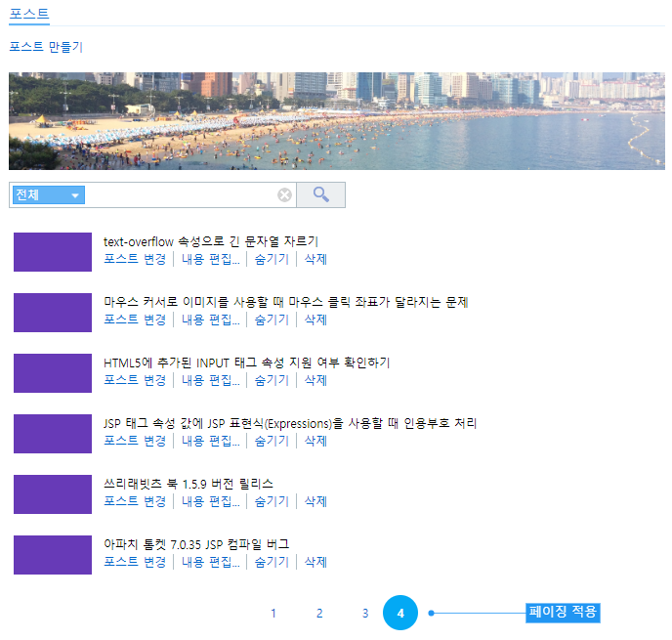Image resolution: width=672 pixels, height=640 pixels.
Task: Open thumbnail of 쓰리래빗츠 북 1.5.9 post
Action: 53,494
